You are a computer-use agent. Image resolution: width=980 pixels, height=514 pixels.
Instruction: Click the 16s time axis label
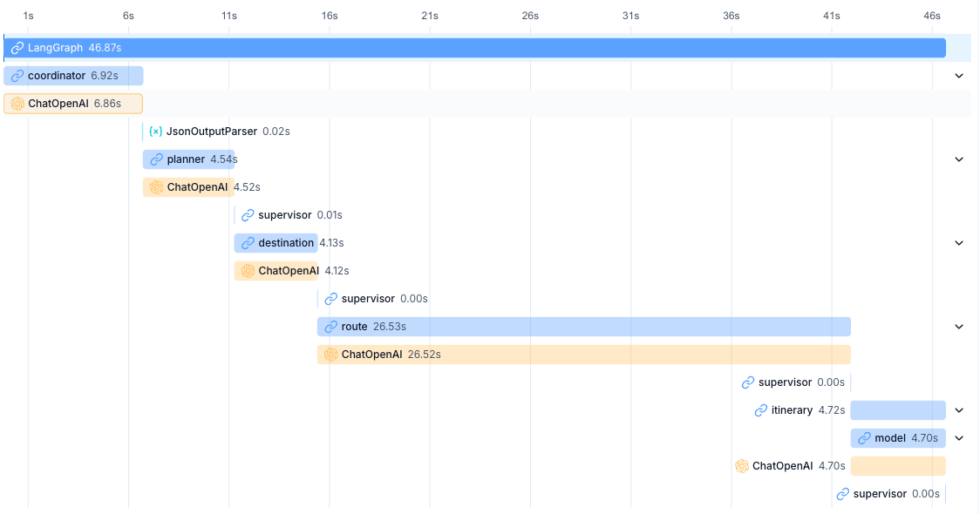tap(330, 16)
